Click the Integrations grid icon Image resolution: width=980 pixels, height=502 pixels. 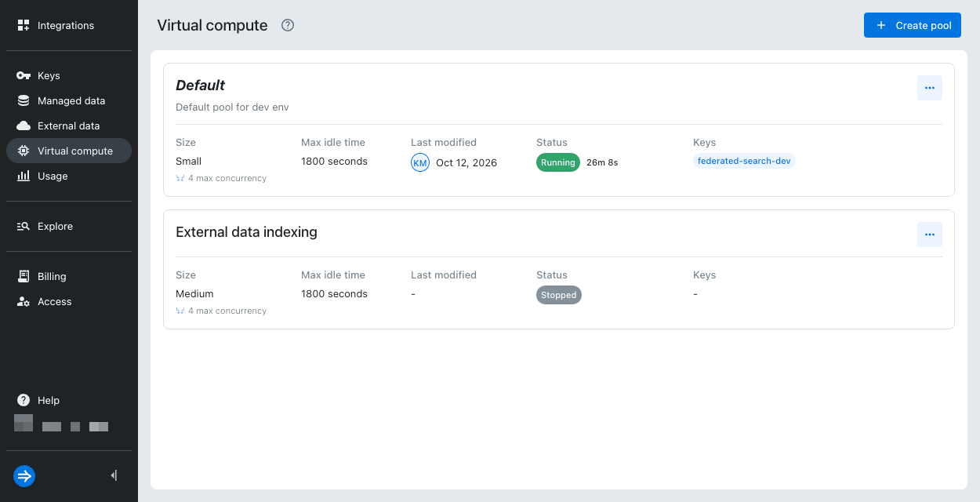[24, 25]
